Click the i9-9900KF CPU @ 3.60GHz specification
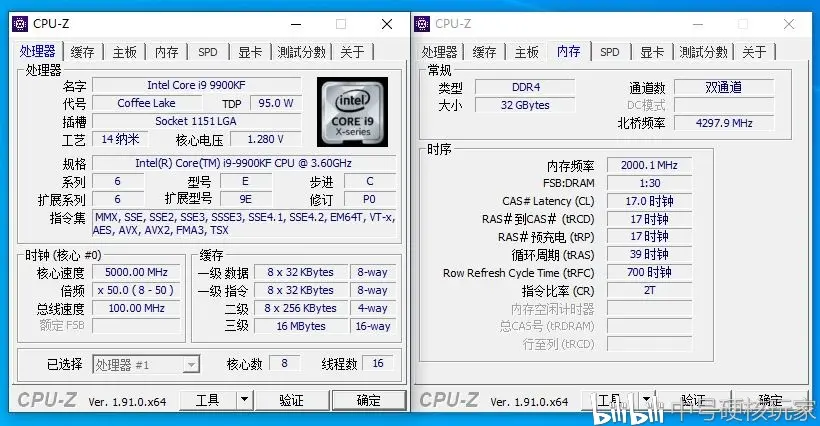The image size is (820, 426). click(244, 163)
